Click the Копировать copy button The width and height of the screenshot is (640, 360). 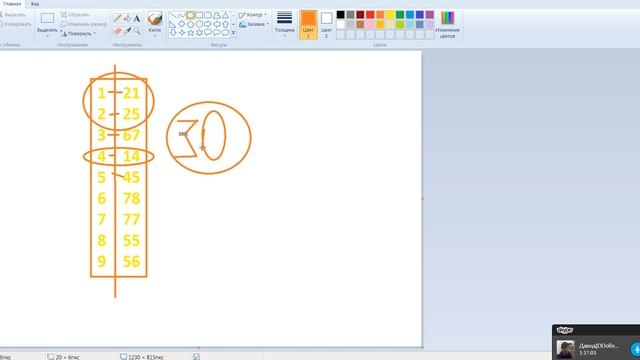(x=15, y=24)
